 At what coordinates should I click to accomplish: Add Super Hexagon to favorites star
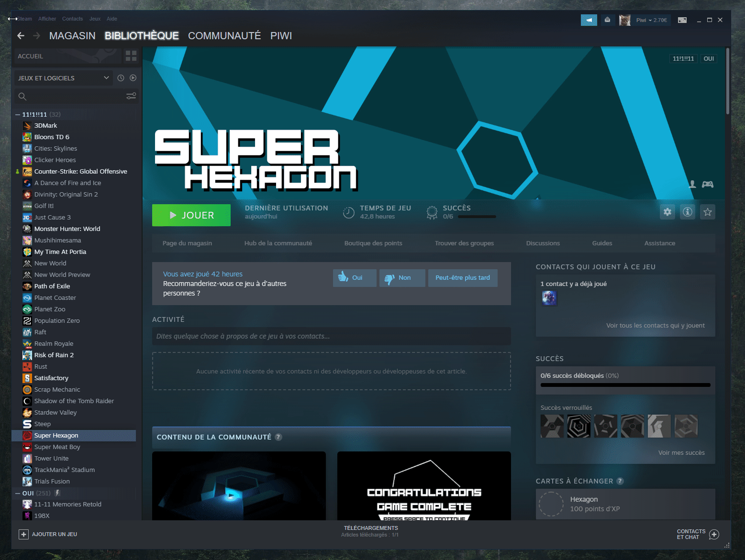(708, 212)
